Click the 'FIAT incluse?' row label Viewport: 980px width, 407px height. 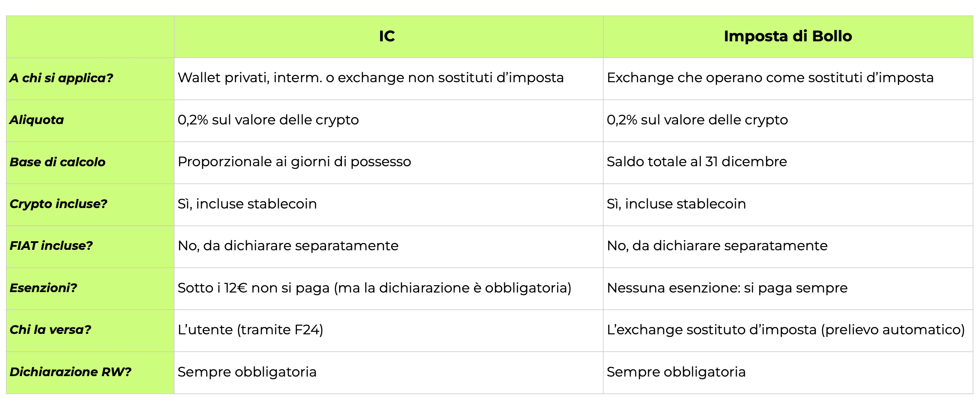tap(51, 246)
